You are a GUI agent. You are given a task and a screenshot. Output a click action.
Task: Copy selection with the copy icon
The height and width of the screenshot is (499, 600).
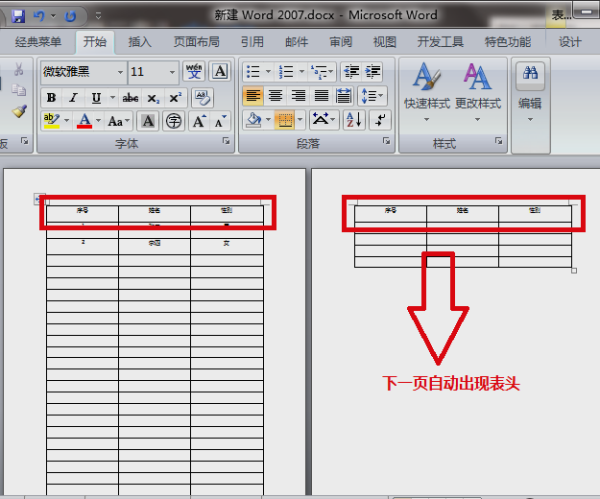tap(18, 90)
